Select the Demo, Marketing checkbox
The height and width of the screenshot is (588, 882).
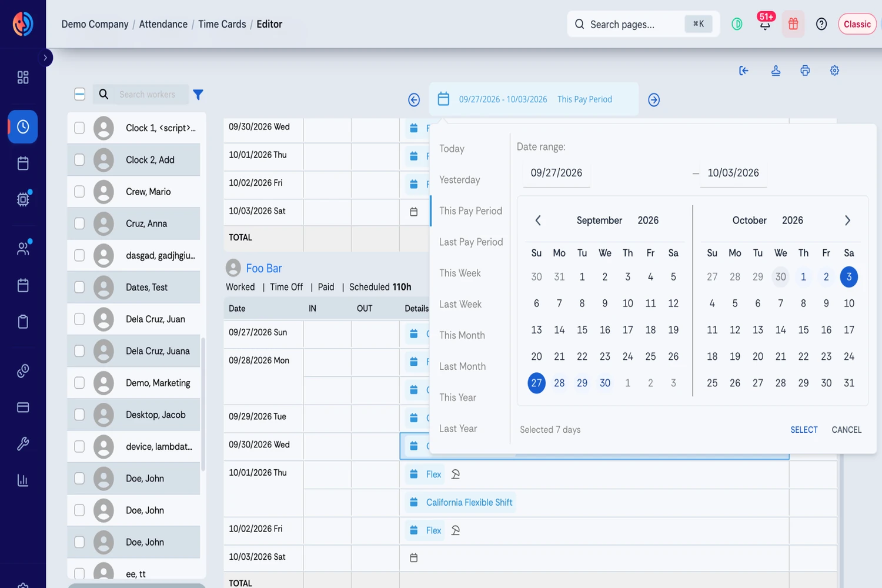click(79, 383)
